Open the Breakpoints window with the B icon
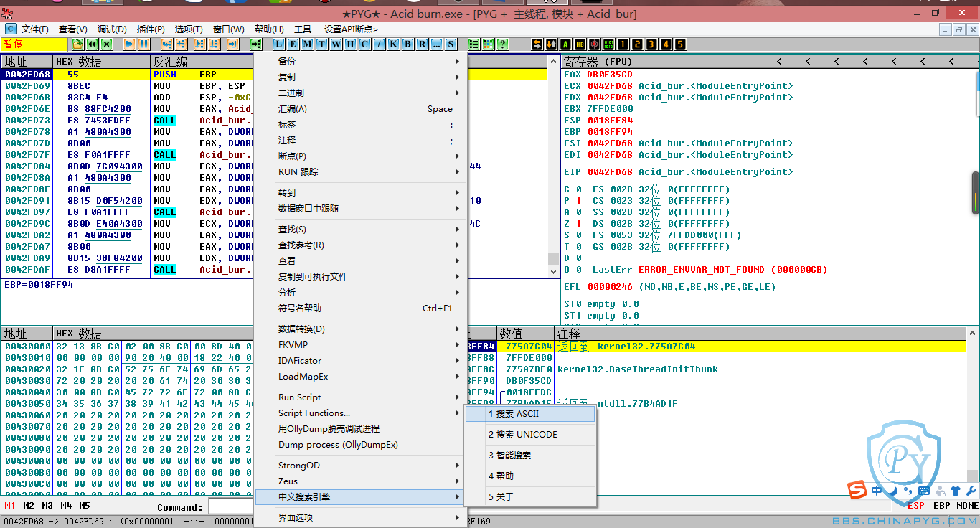980x528 pixels. [x=407, y=44]
